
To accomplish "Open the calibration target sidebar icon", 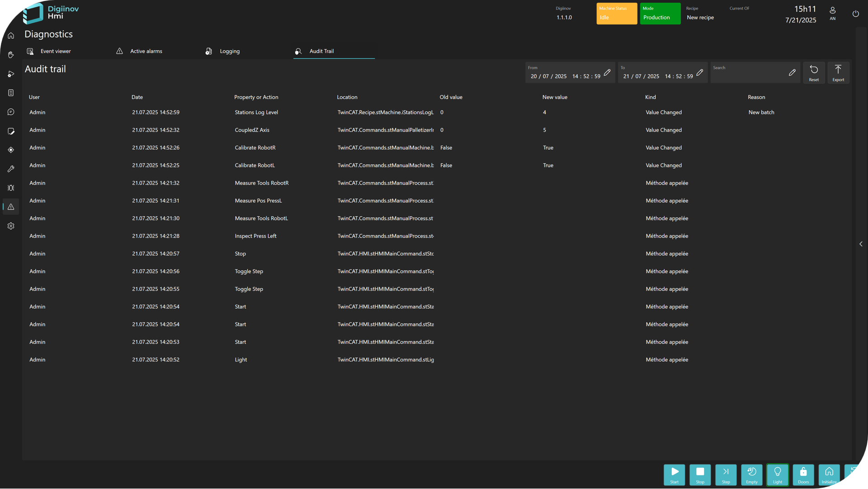I will (x=11, y=150).
